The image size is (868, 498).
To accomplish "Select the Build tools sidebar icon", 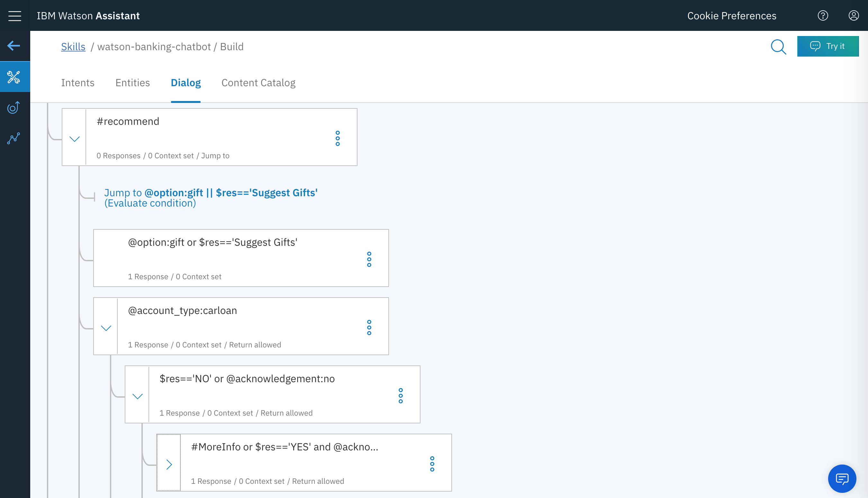I will click(14, 77).
